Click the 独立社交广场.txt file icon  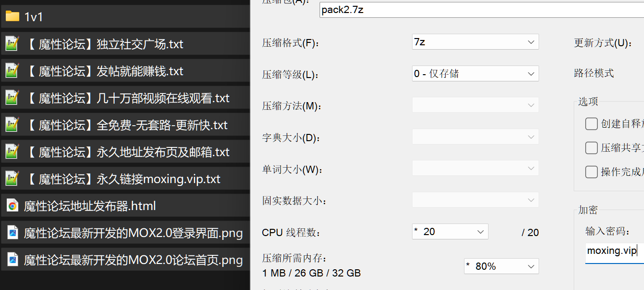13,44
